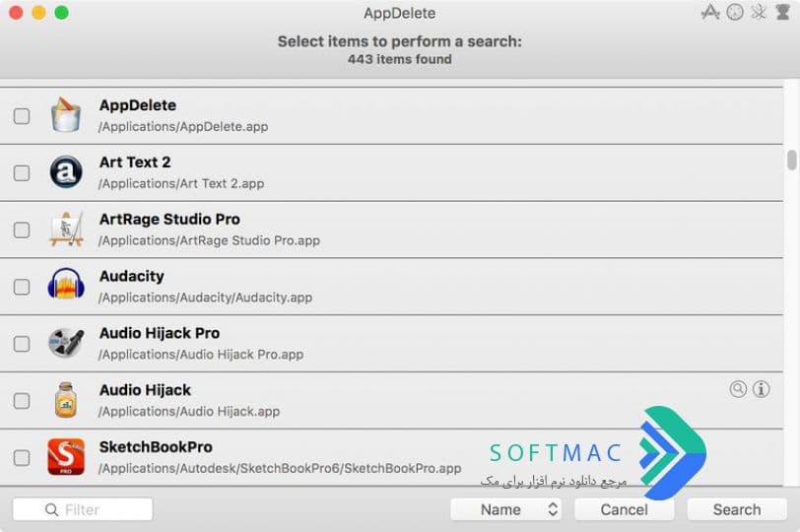Image resolution: width=800 pixels, height=532 pixels.
Task: Tick the ArtRage Studio Pro checkbox
Action: coord(22,230)
